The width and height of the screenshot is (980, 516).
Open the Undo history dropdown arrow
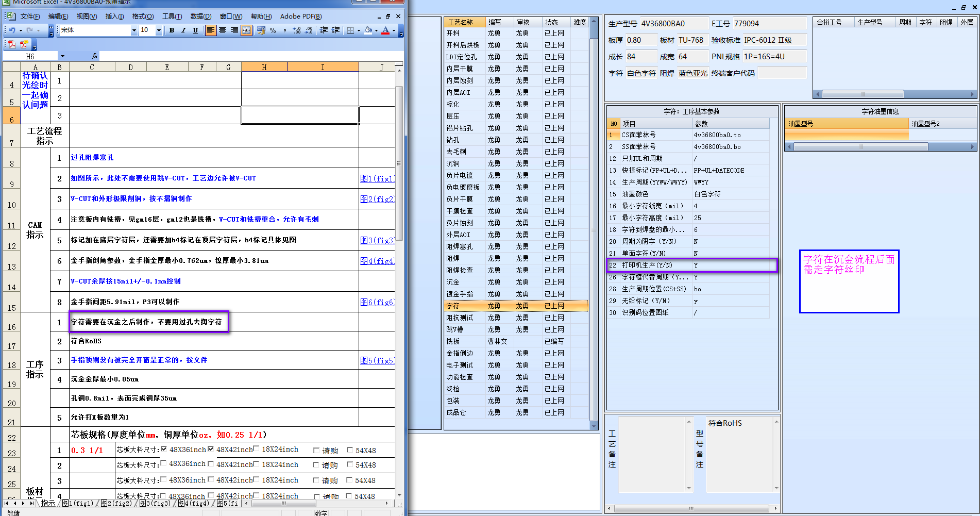[21, 30]
